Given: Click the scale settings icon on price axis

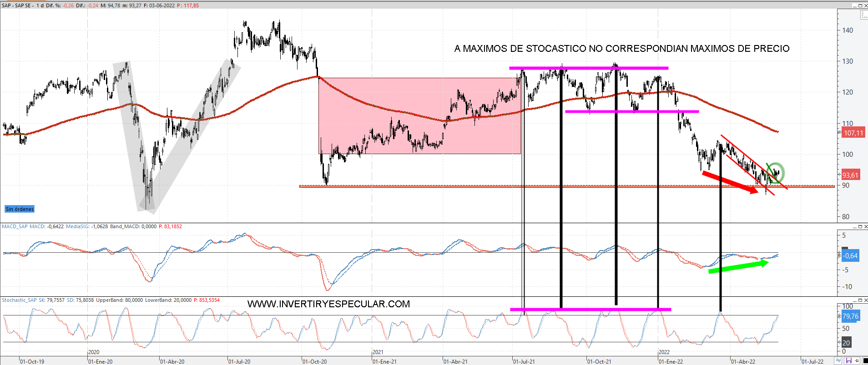Looking at the screenshot, I should pos(863,15).
